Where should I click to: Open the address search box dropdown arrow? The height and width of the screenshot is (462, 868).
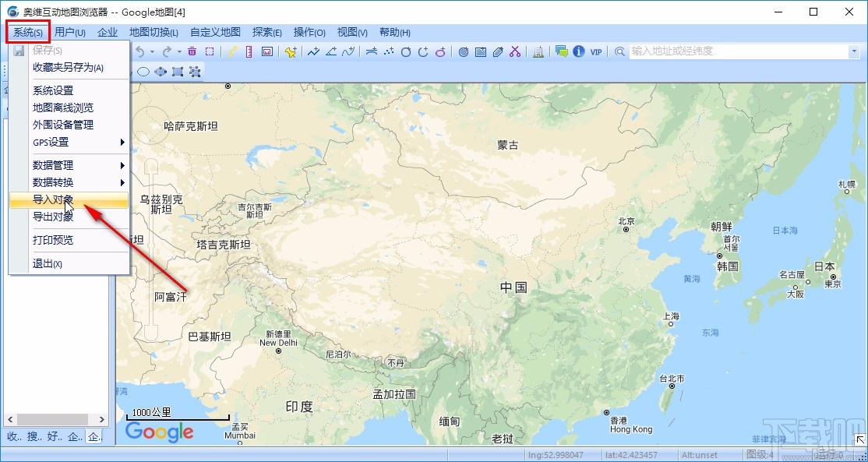pyautogui.click(x=853, y=51)
